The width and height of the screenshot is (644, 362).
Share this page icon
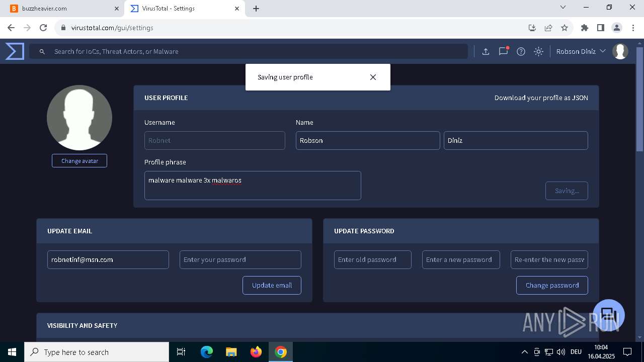pyautogui.click(x=548, y=28)
